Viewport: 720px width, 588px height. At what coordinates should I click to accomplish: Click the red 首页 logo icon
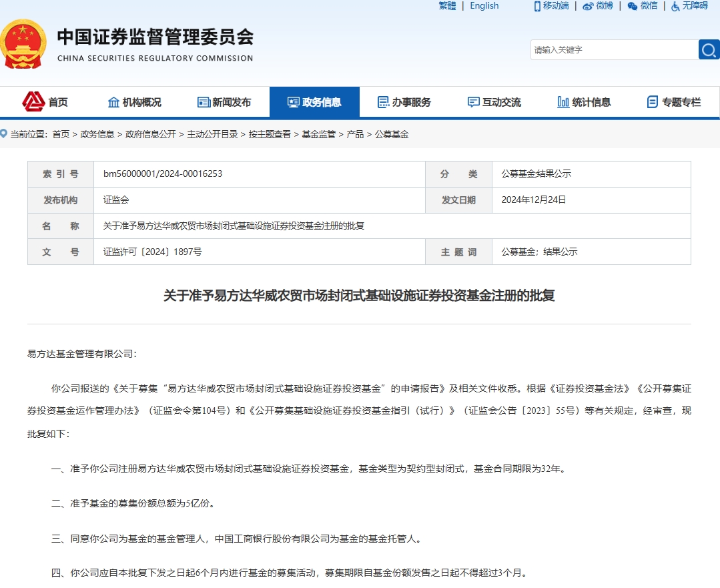tap(33, 101)
